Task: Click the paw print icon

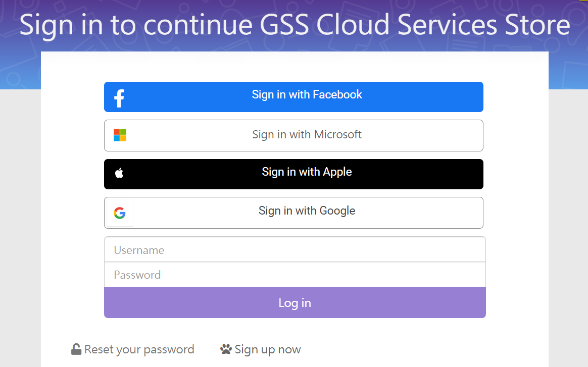Action: [226, 349]
